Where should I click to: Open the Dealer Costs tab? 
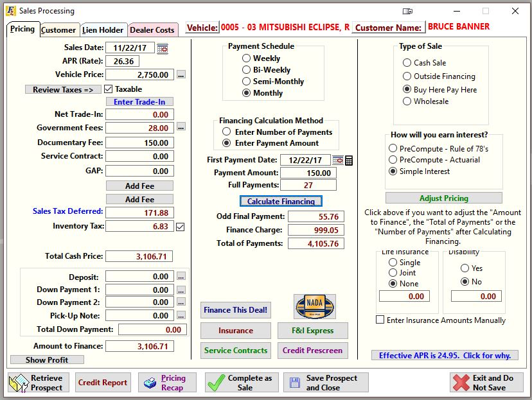(153, 30)
